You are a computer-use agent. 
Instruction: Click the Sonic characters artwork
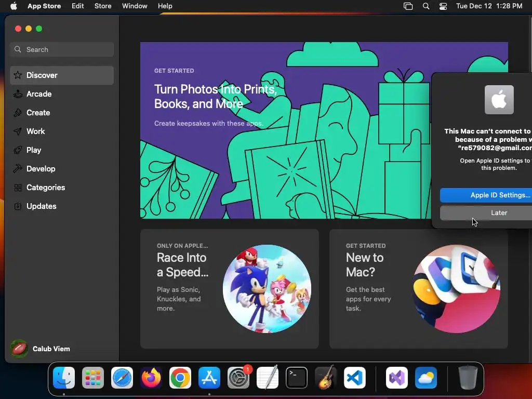[x=267, y=289]
